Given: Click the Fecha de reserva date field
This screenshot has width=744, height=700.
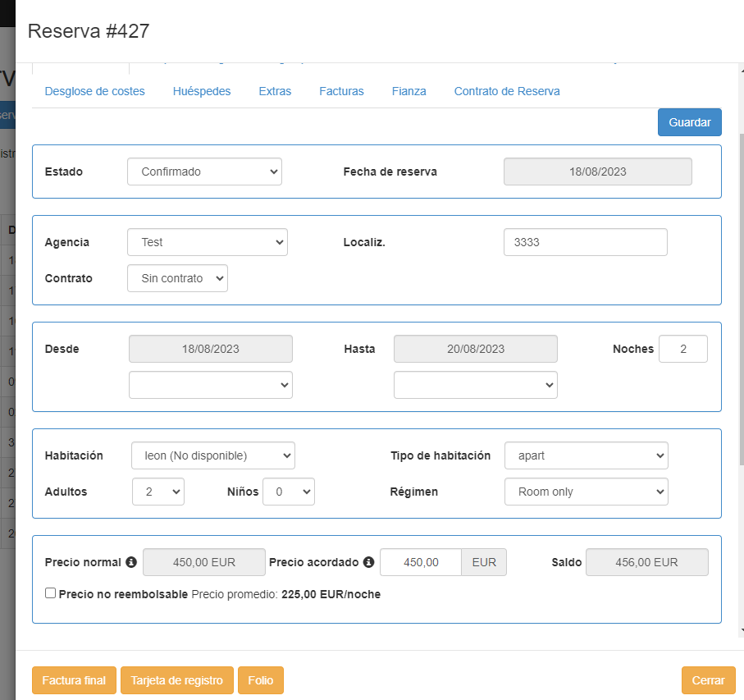Looking at the screenshot, I should click(598, 172).
